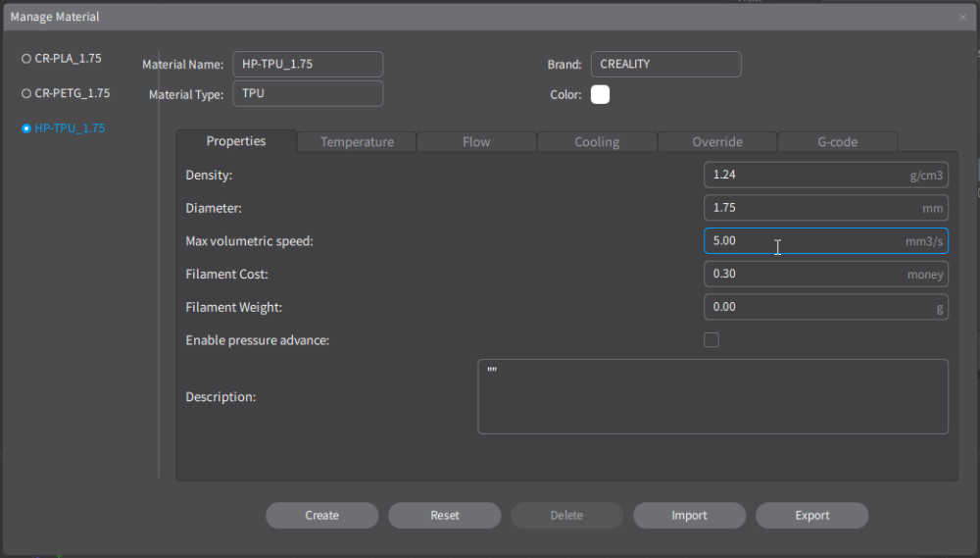Open the Properties tab
Viewport: 980px width, 558px height.
tap(236, 141)
